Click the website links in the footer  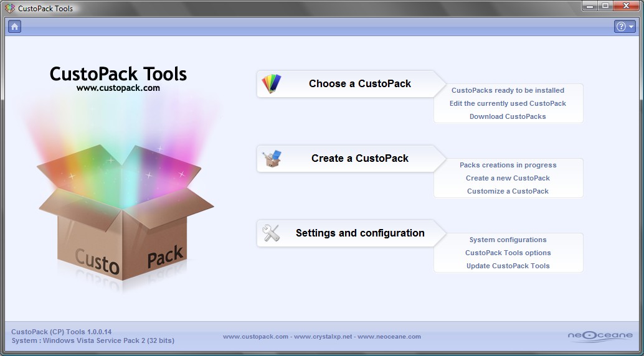pos(322,337)
